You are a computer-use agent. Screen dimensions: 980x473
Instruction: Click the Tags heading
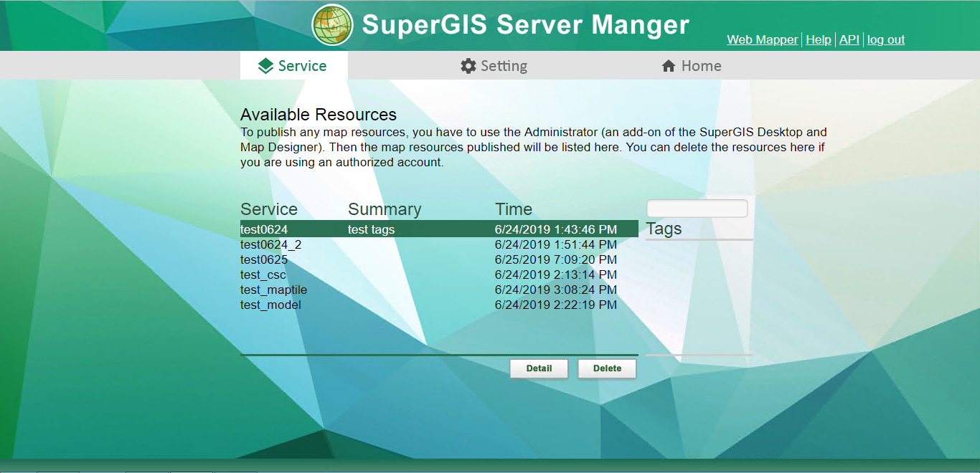(664, 229)
